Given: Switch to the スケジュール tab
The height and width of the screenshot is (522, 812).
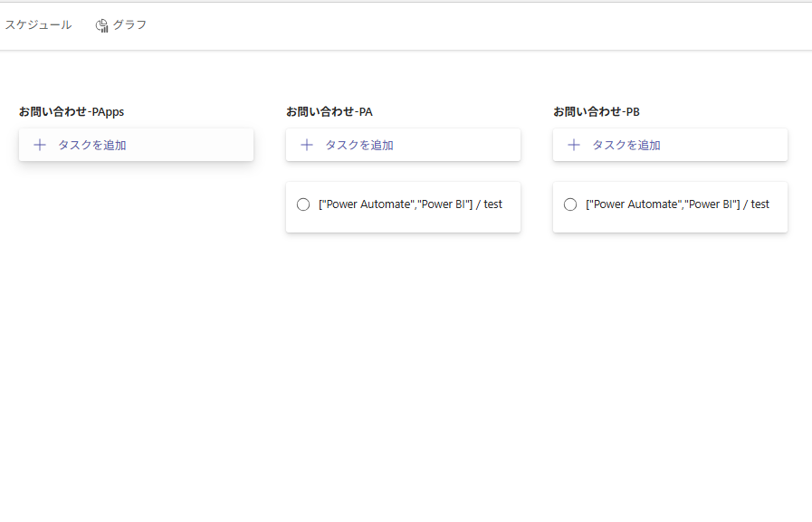Looking at the screenshot, I should 38,24.
